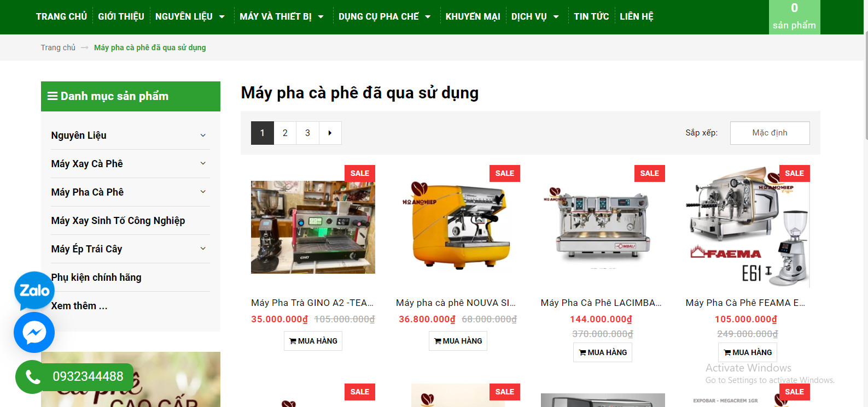Viewport: 868px width, 407px height.
Task: Open the cart showing 0 sản phẩm
Action: click(794, 17)
